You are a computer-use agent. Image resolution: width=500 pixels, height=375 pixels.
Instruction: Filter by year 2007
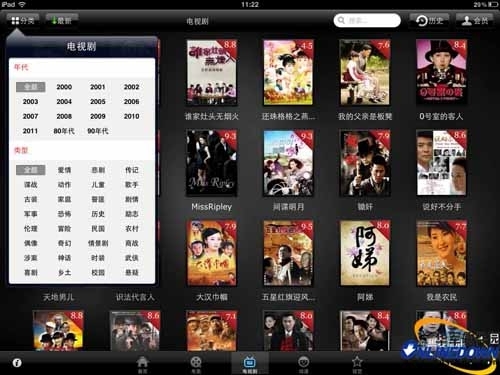tap(30, 116)
